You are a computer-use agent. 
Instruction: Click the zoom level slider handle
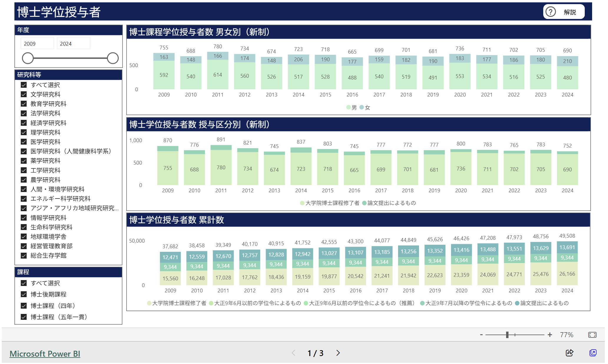click(507, 335)
